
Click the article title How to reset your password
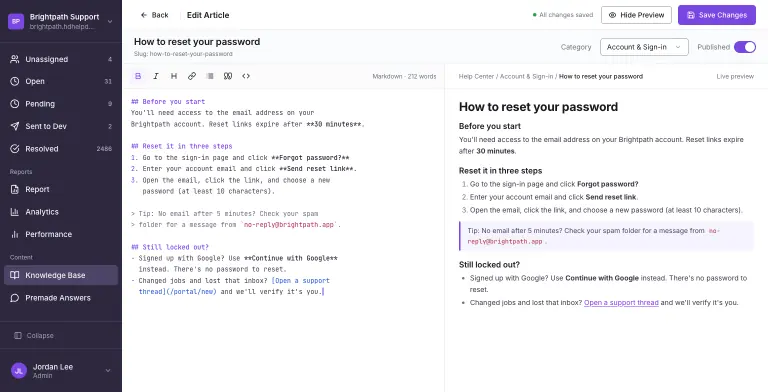pos(197,42)
